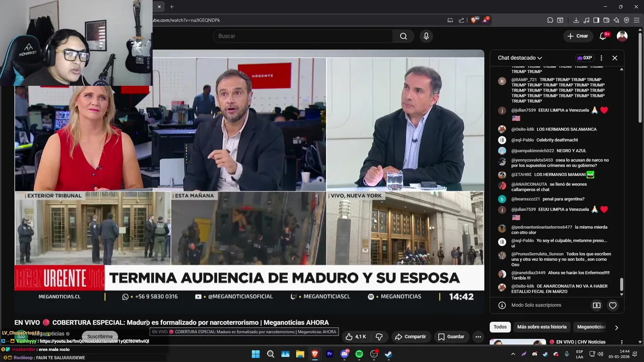This screenshot has width=644, height=362.
Task: Click the YouTube search magnifier button
Action: (404, 36)
